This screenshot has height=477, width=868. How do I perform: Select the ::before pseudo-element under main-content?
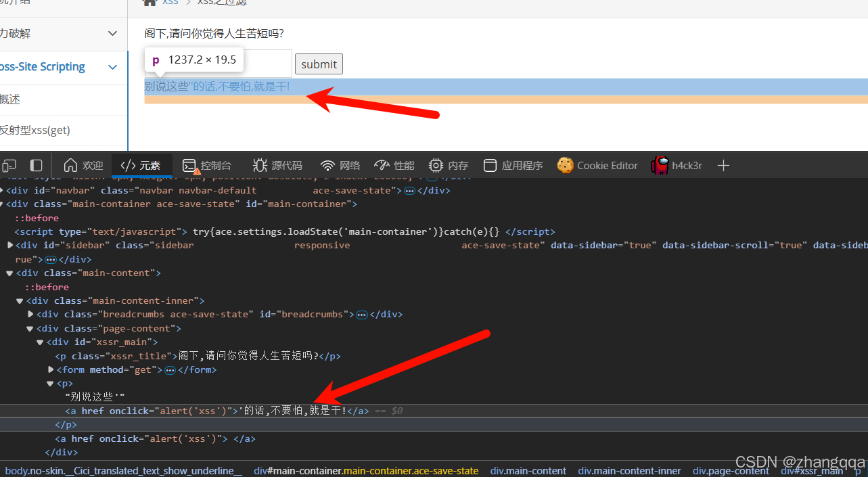coord(47,287)
